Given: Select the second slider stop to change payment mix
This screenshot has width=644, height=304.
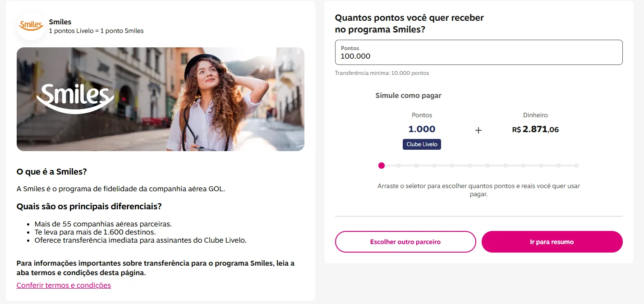Looking at the screenshot, I should [x=398, y=166].
